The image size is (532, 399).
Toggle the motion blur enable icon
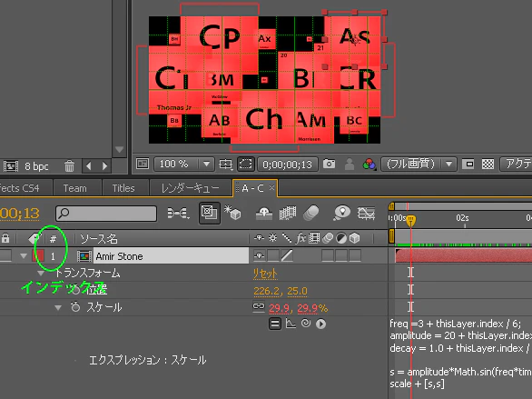310,213
